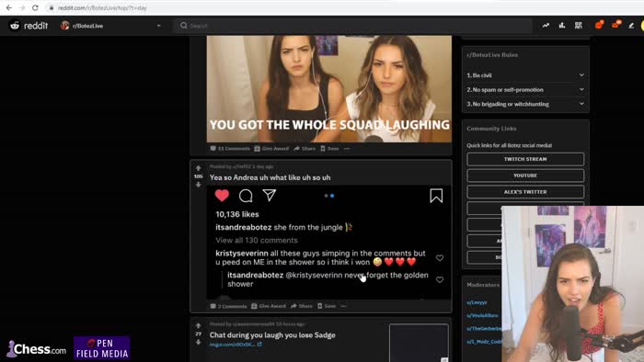
Task: Click the bar chart icon in header
Action: (x=562, y=26)
